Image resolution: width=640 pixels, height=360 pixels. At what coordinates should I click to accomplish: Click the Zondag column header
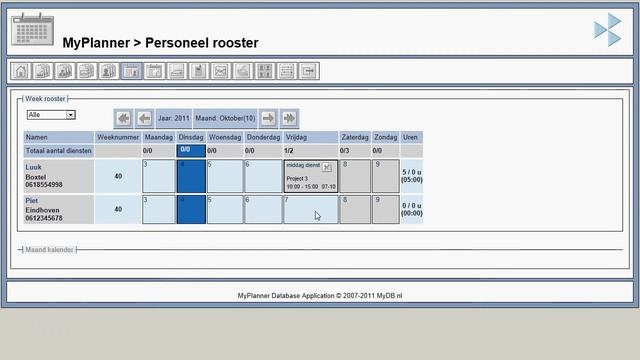[386, 137]
